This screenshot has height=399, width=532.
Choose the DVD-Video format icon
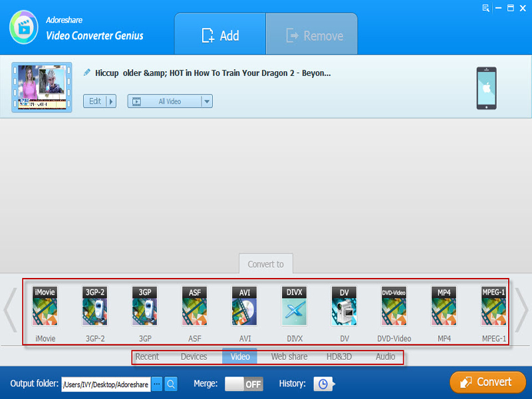pyautogui.click(x=394, y=306)
